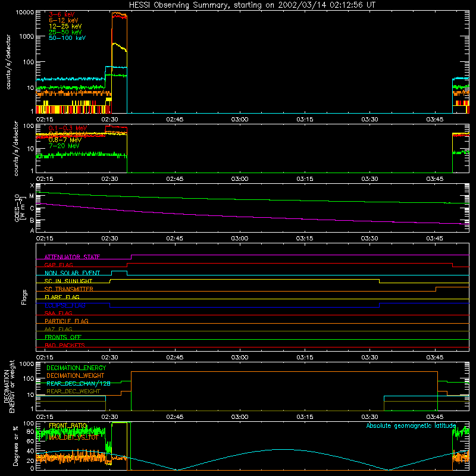Click the DECIMATION ENERGY or weight axis title
This screenshot has width=476, height=476.
pyautogui.click(x=9, y=386)
